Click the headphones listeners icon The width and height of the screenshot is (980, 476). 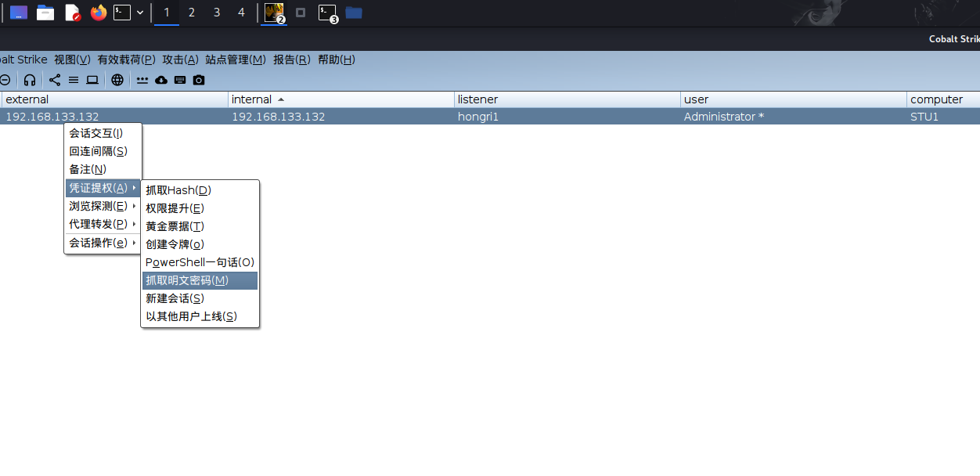coord(30,80)
